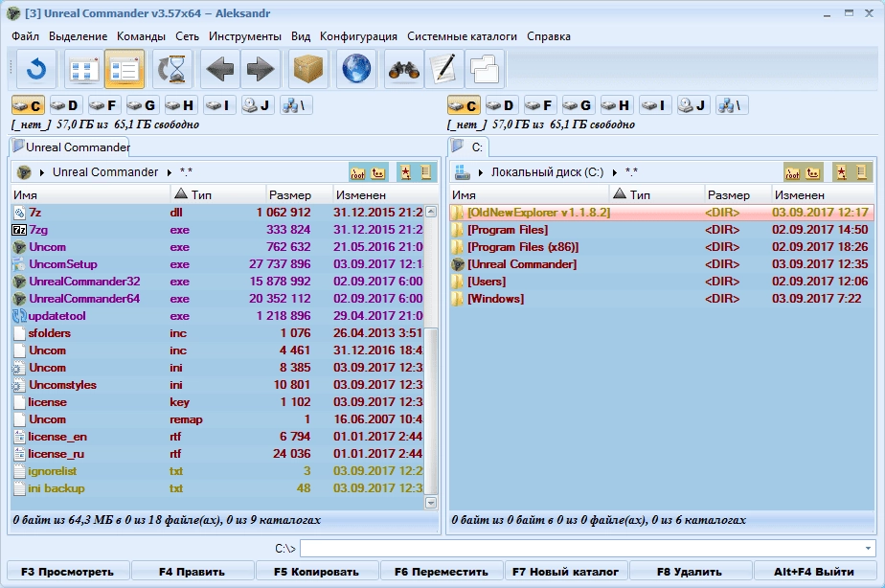Screen dimensions: 885x588
Task: Select drive I in right panel
Action: coord(654,105)
